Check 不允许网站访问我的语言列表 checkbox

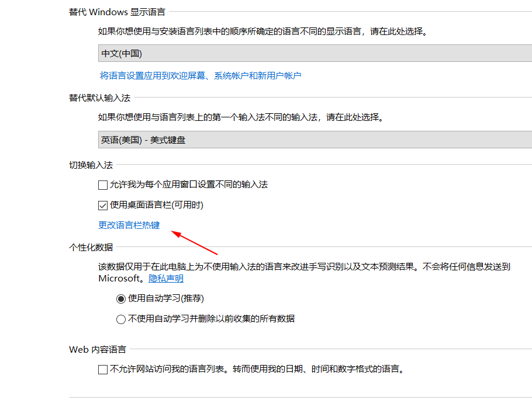pos(103,369)
